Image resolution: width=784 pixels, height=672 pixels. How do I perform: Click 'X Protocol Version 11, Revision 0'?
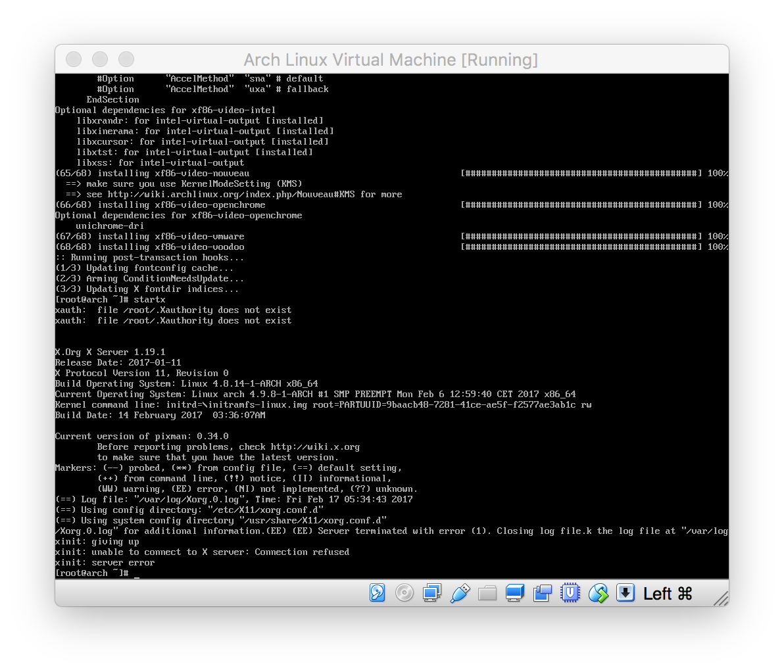[141, 373]
